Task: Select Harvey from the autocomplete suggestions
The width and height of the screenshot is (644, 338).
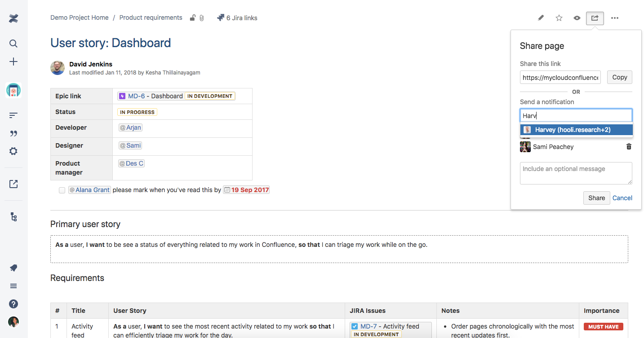Action: pos(576,130)
